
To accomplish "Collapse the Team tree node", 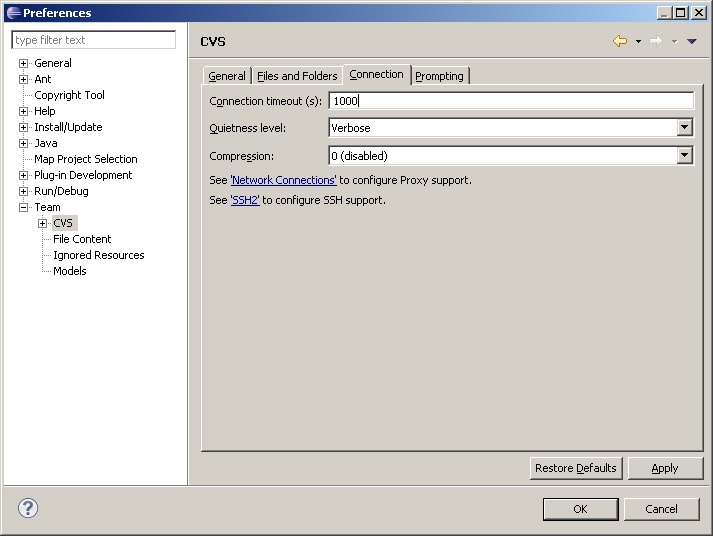I will [x=24, y=207].
